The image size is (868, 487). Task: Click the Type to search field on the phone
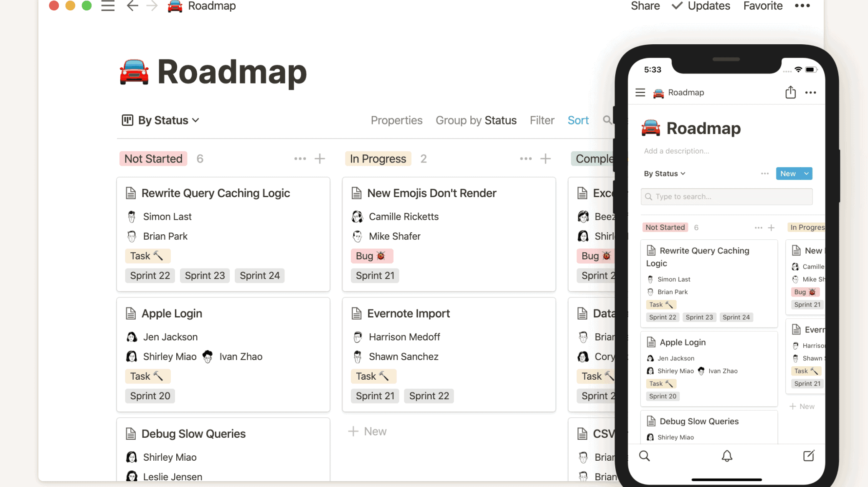click(x=726, y=196)
